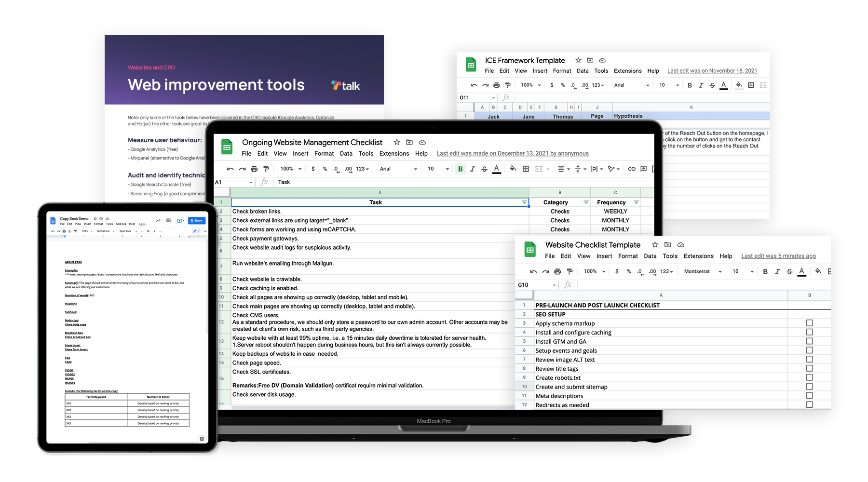Star the Ongoing Website Management Checklist document
Viewport: 868px width, 482px height.
(396, 142)
